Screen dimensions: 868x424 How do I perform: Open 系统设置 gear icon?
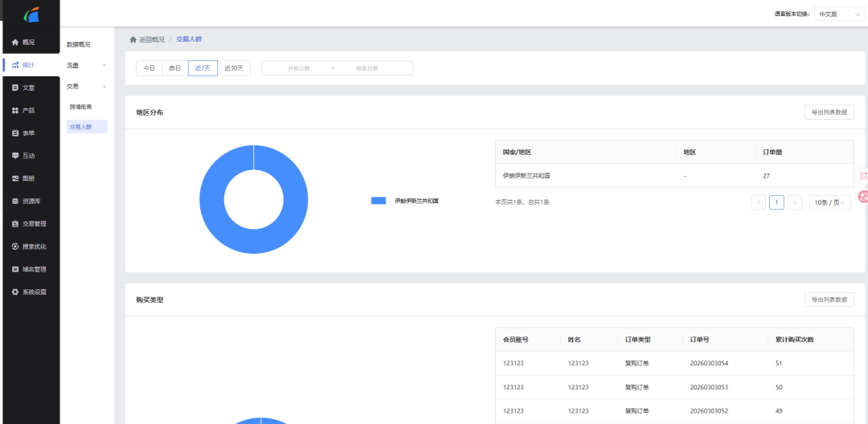click(x=14, y=292)
